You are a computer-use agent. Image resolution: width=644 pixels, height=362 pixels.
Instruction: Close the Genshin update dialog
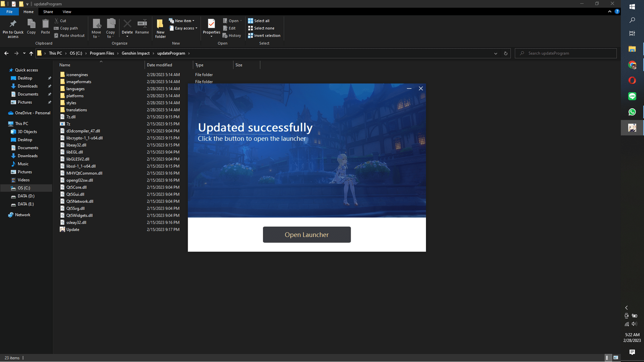[x=421, y=88]
